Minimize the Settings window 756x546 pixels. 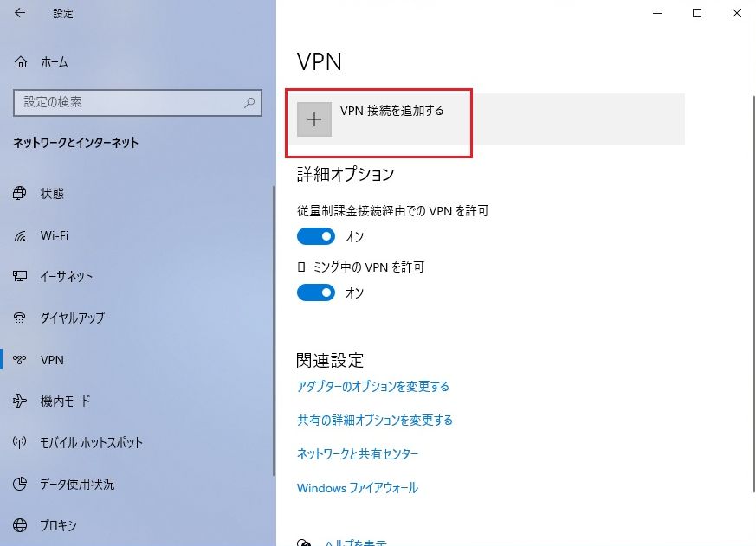[657, 13]
